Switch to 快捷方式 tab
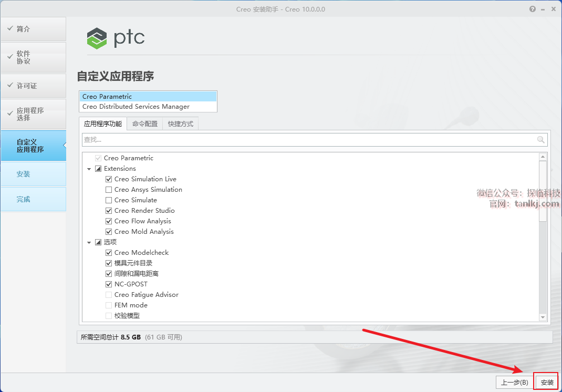Image resolution: width=562 pixels, height=392 pixels. pyautogui.click(x=180, y=123)
